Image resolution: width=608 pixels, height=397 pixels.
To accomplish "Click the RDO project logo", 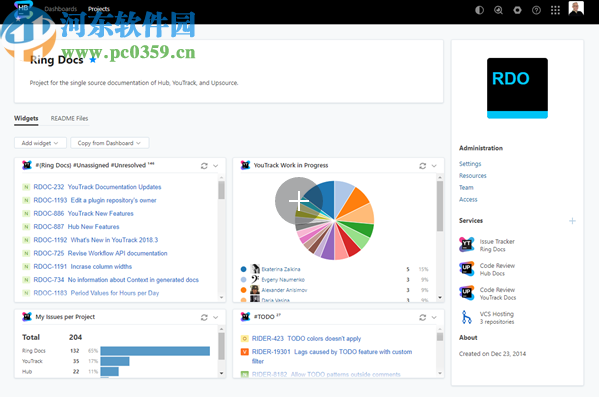I will (517, 88).
